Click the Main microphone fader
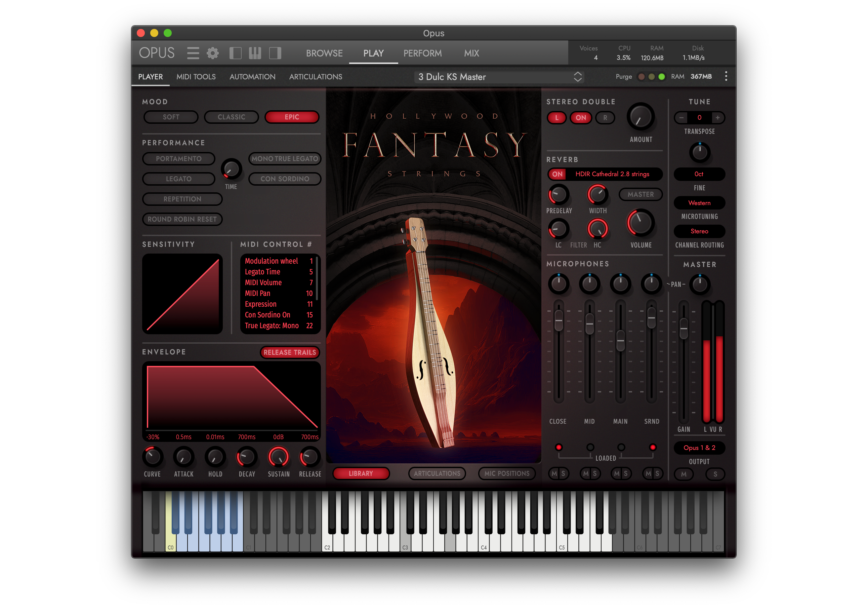Image resolution: width=868 pixels, height=608 pixels. tap(620, 341)
